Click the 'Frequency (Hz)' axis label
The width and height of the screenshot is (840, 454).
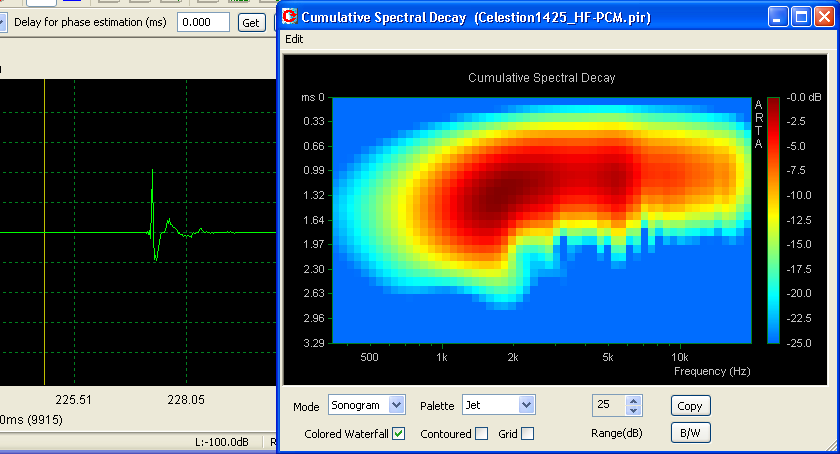tap(712, 371)
